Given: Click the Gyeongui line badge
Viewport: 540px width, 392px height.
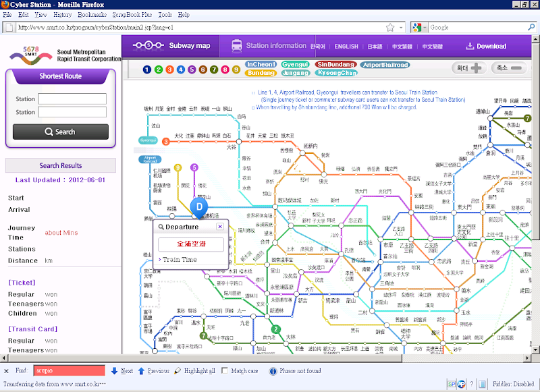Looking at the screenshot, I should point(295,64).
